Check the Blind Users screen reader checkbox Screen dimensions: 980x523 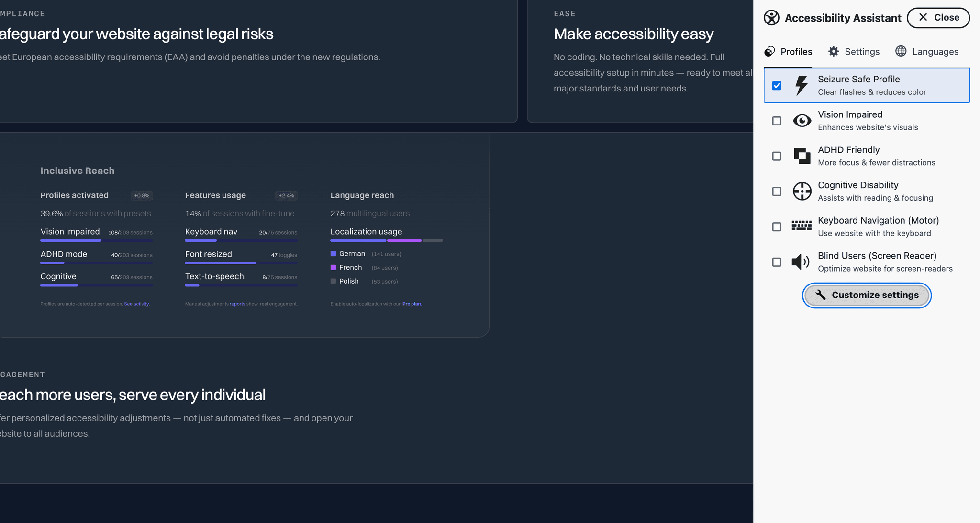(x=777, y=262)
